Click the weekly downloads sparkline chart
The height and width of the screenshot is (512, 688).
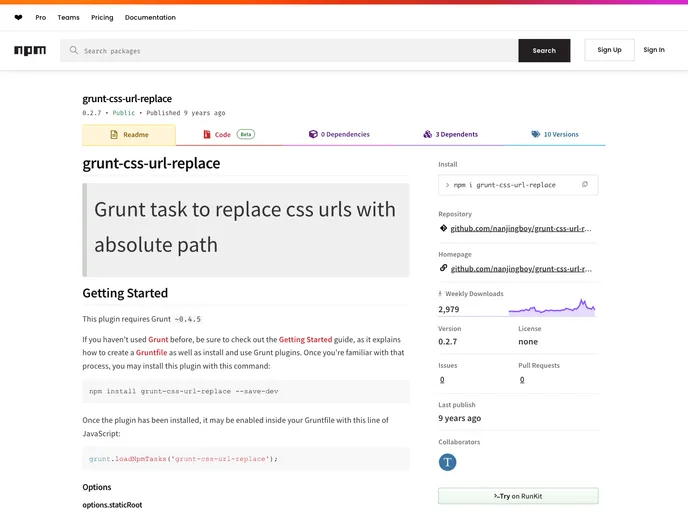tap(552, 307)
